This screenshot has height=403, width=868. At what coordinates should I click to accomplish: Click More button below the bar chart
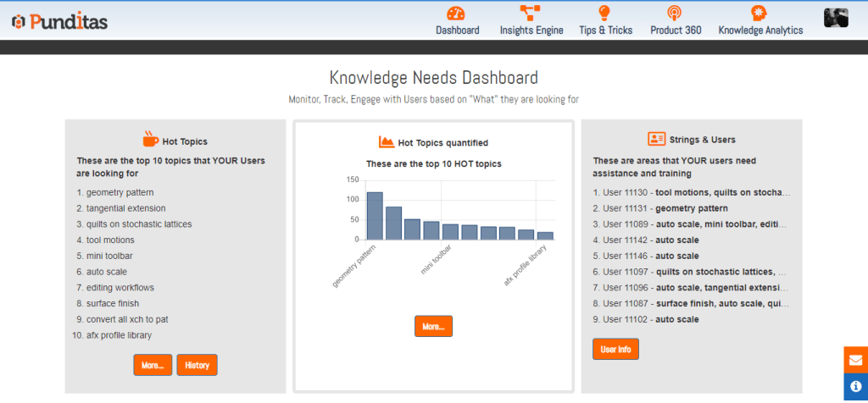click(433, 326)
